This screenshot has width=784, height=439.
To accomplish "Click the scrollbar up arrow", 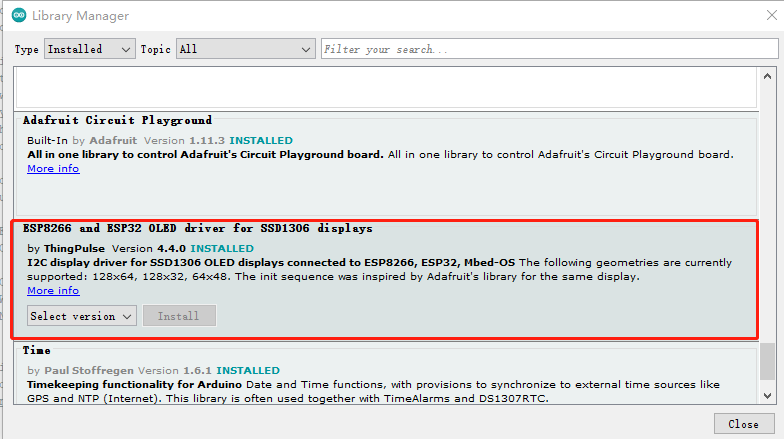I will click(x=768, y=76).
